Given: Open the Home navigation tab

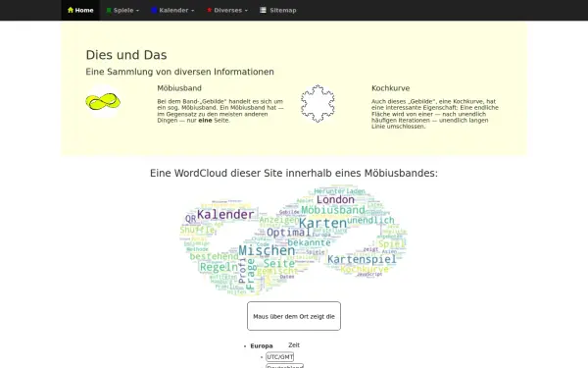Looking at the screenshot, I should (80, 10).
